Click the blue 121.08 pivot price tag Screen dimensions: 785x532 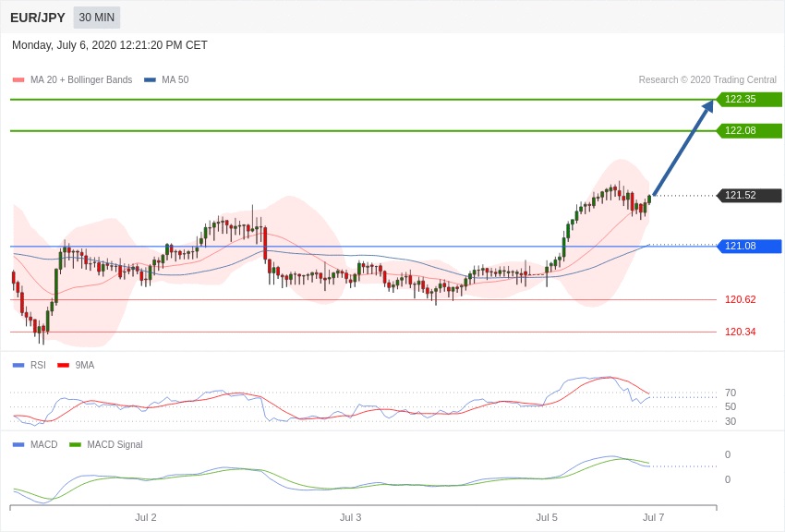pos(749,246)
